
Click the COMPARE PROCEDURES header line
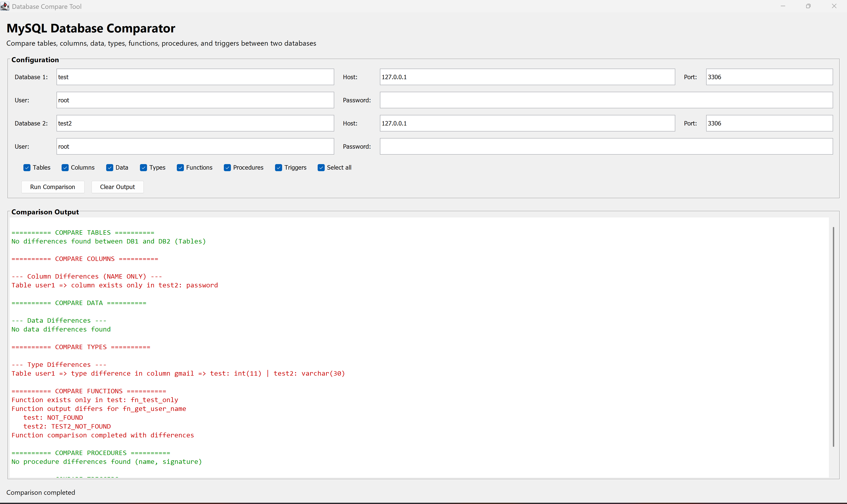coord(91,453)
